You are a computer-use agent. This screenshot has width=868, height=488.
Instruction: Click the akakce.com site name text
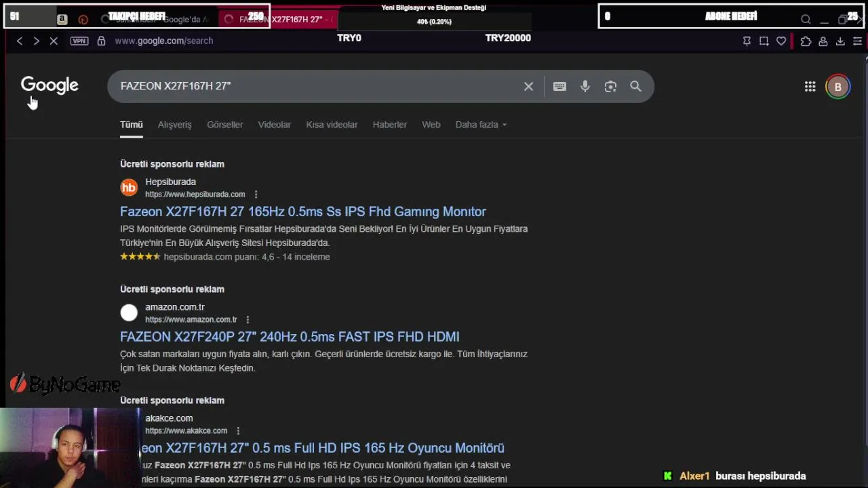[169, 418]
